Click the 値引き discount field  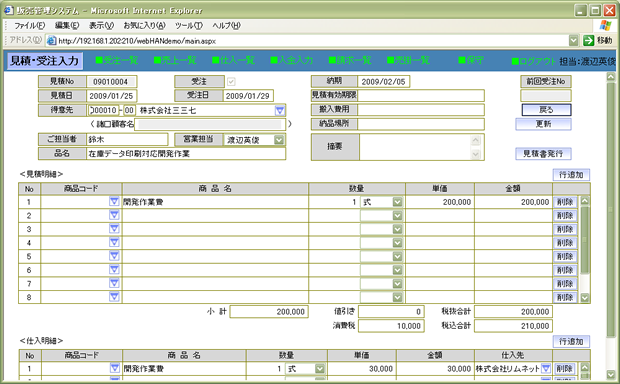point(391,312)
